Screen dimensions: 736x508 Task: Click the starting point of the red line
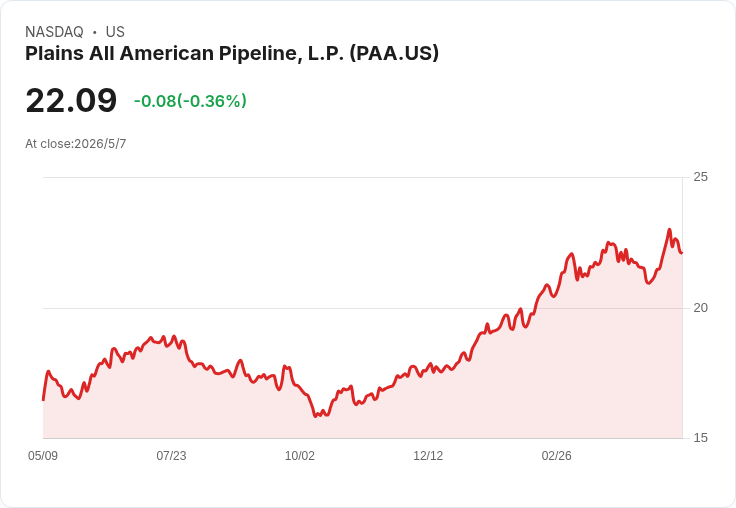tap(44, 400)
